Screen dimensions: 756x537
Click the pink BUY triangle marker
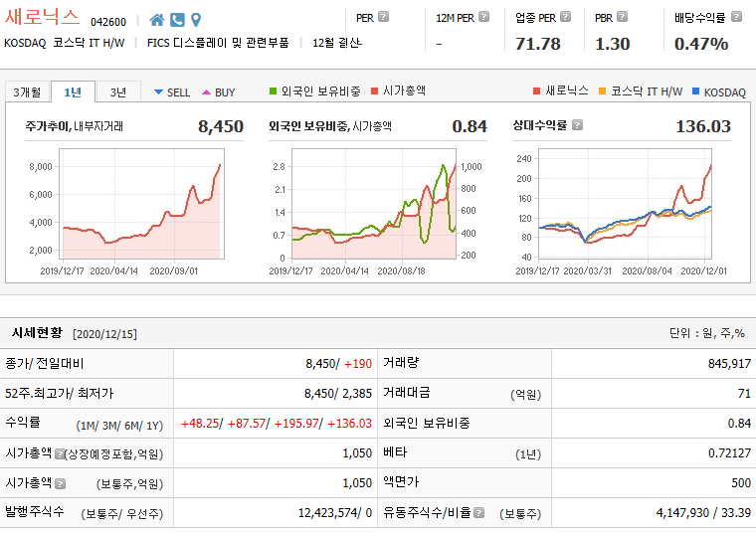tap(206, 92)
